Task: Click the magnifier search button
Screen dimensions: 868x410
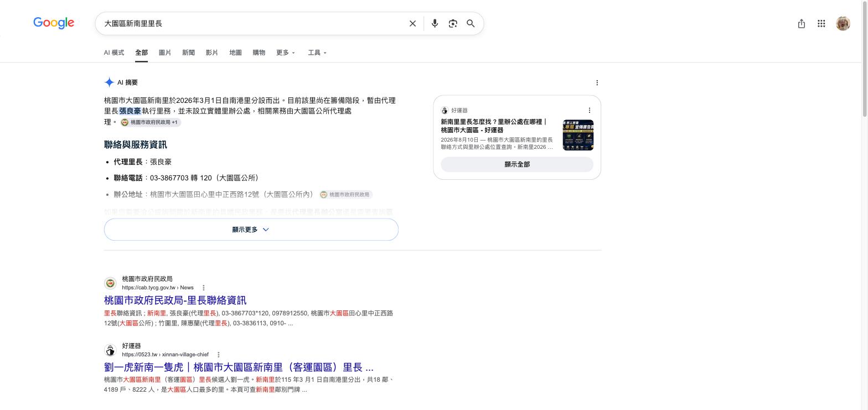Action: (471, 23)
